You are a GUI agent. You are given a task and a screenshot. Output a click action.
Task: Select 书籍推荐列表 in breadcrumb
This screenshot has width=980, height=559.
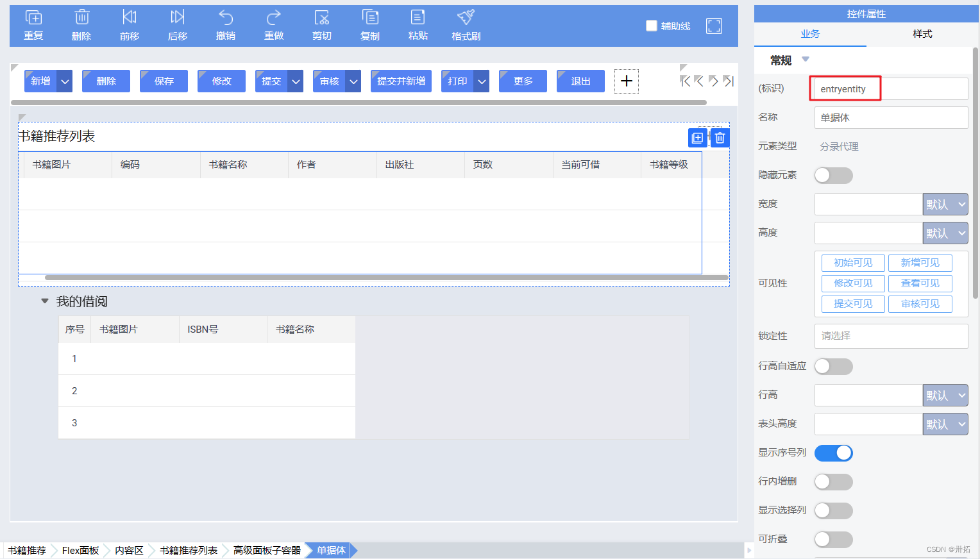pyautogui.click(x=189, y=551)
